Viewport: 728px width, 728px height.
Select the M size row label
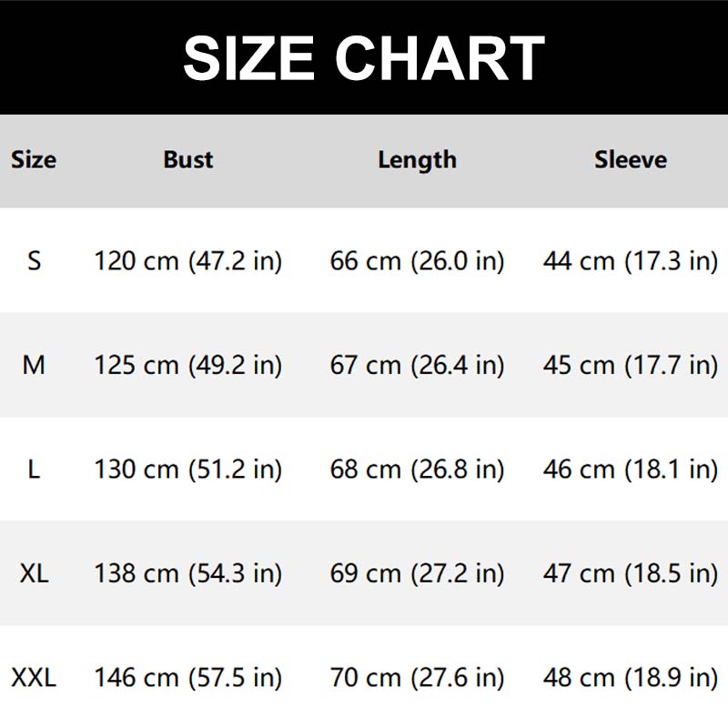click(x=34, y=366)
